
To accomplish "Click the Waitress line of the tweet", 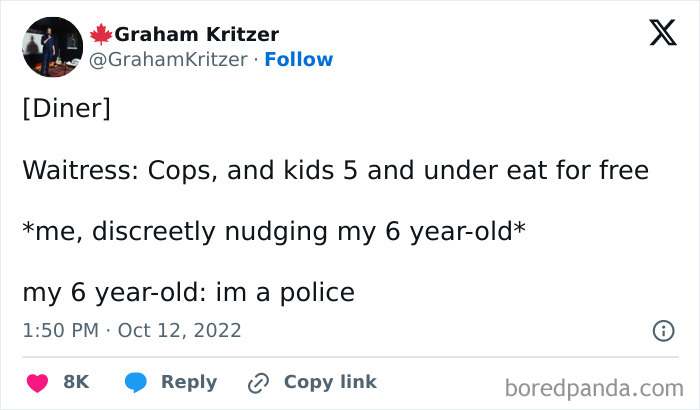I will 335,171.
